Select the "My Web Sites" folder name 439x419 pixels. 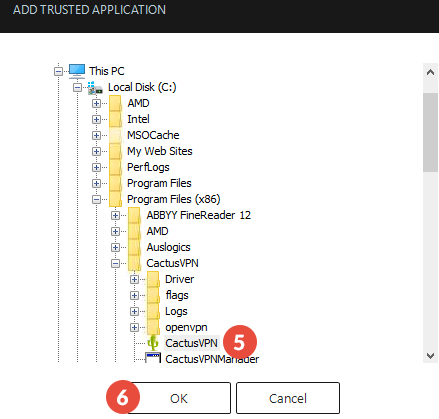click(x=160, y=151)
